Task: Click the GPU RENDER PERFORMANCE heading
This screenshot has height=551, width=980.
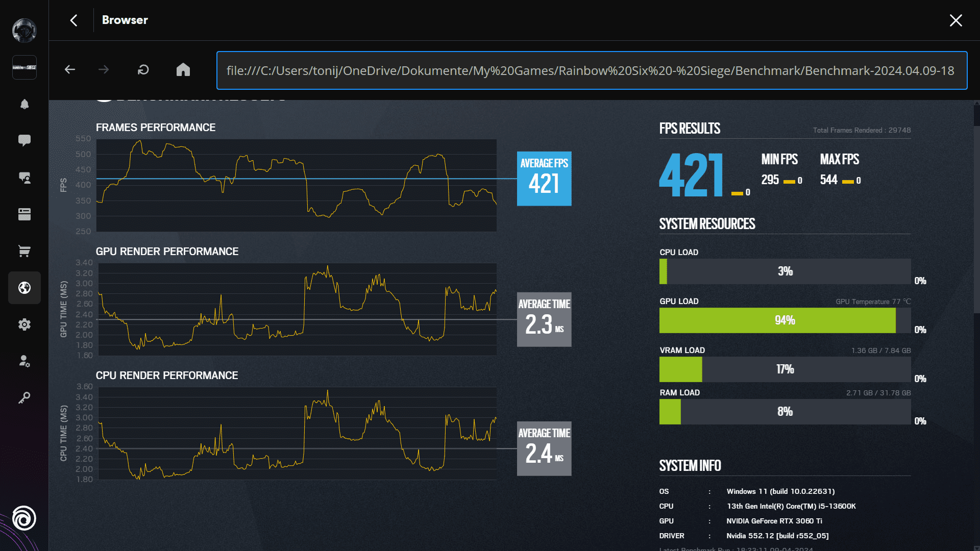Action: 167,252
